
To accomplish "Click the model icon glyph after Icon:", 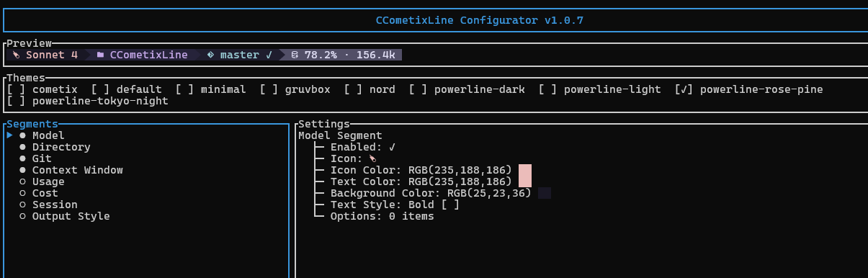I will (x=372, y=158).
